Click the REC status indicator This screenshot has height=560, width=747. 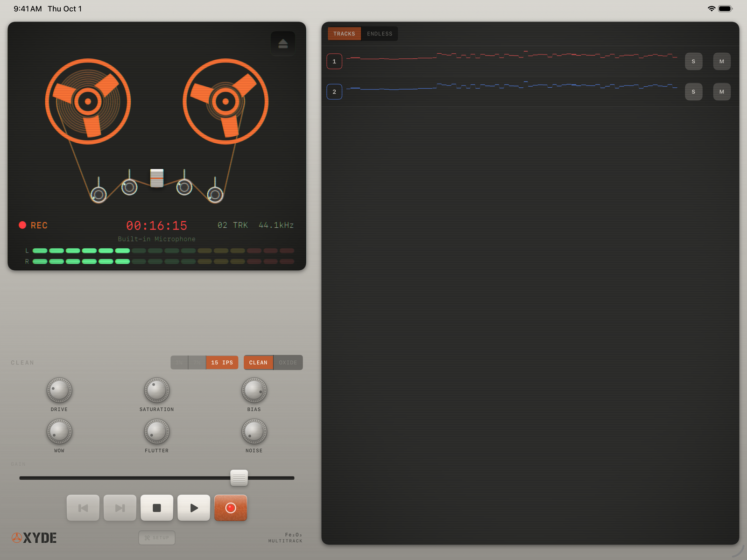coord(33,225)
